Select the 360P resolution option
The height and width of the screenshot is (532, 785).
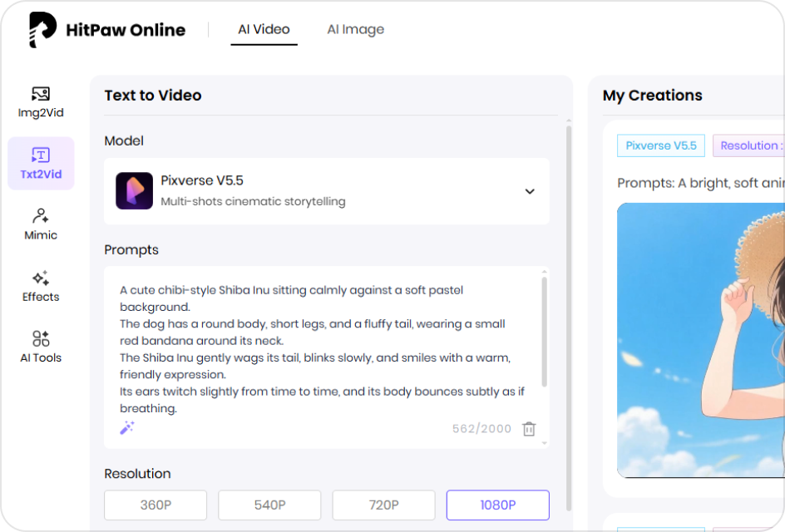point(155,505)
